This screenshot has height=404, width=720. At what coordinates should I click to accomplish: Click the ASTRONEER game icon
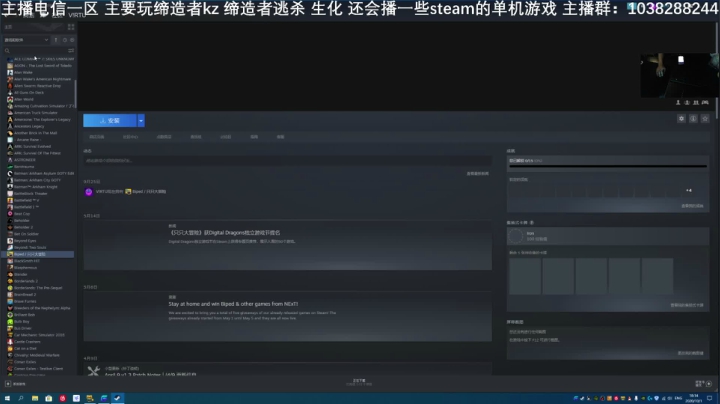[10, 160]
